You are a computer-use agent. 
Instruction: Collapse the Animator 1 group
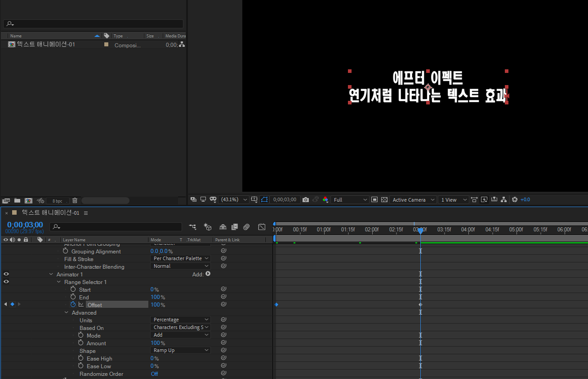(x=51, y=275)
